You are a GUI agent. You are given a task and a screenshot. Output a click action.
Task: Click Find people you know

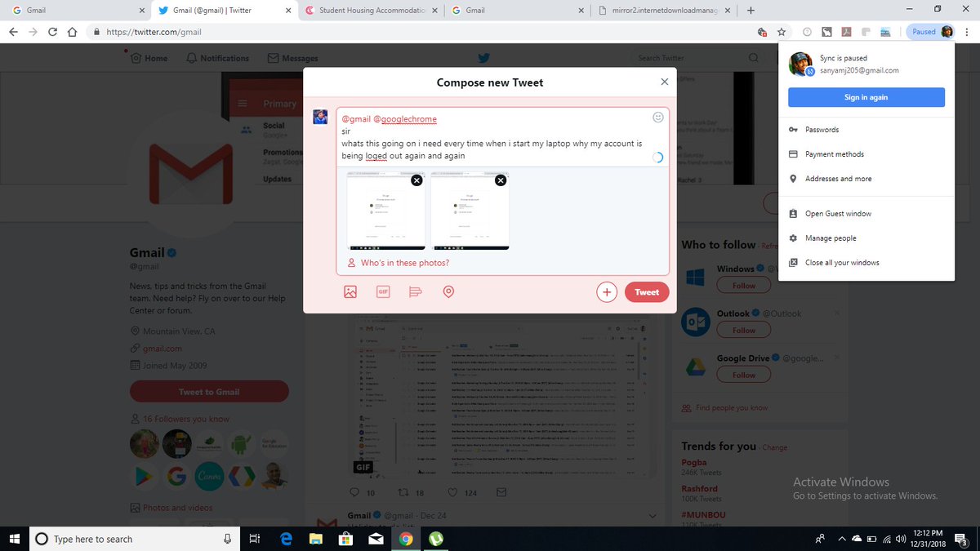pos(732,407)
